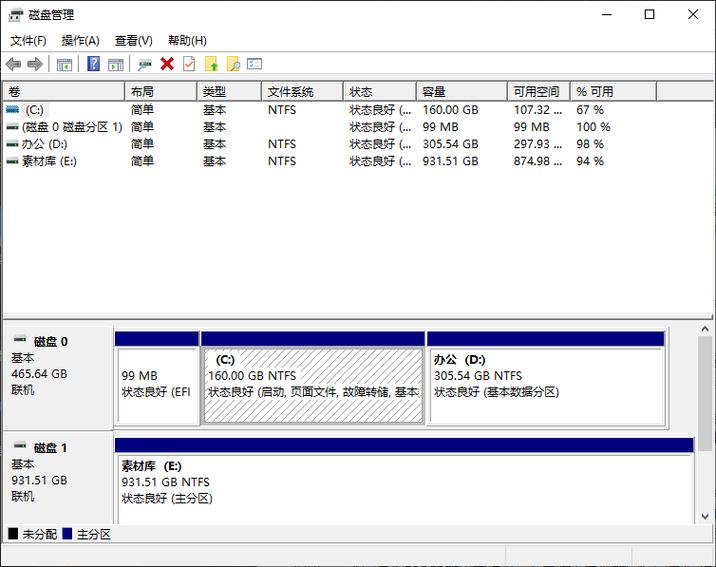Click the 305.54 GB capacity cell in list
The image size is (716, 567).
450,144
